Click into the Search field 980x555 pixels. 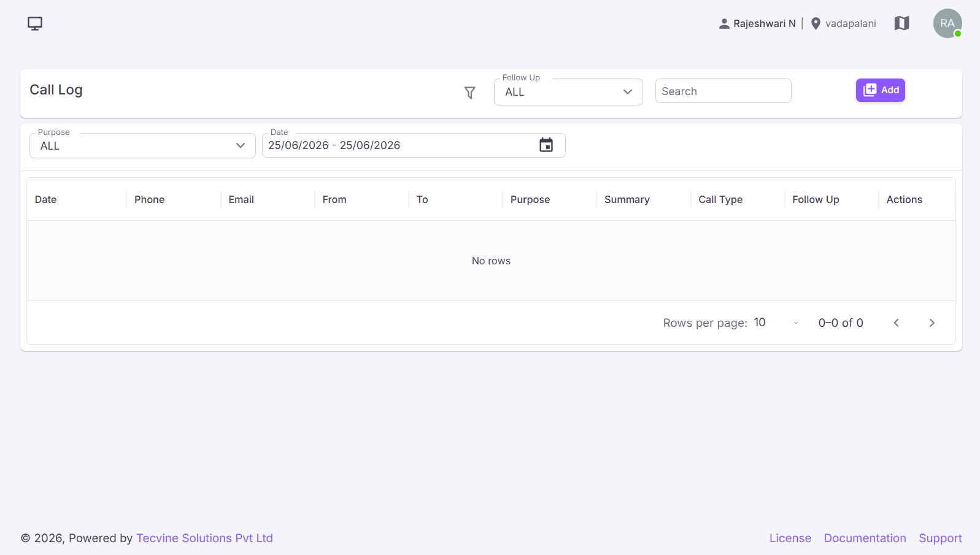click(723, 91)
